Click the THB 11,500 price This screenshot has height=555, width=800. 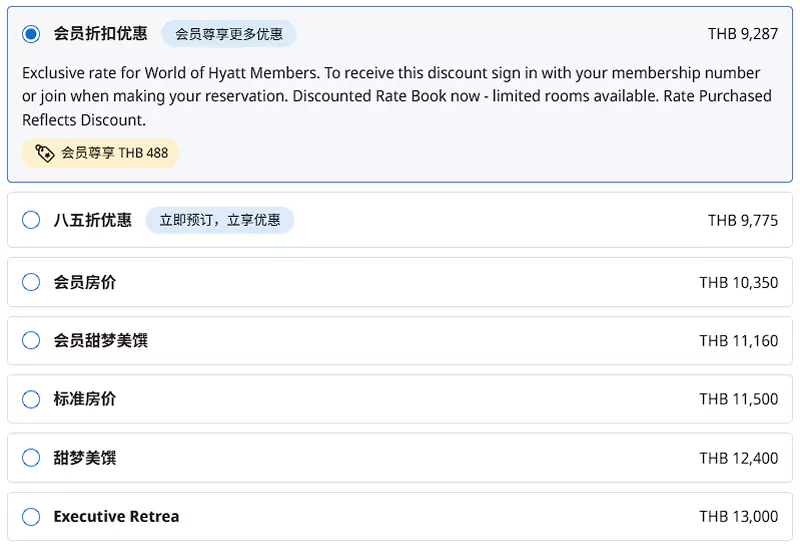(738, 399)
